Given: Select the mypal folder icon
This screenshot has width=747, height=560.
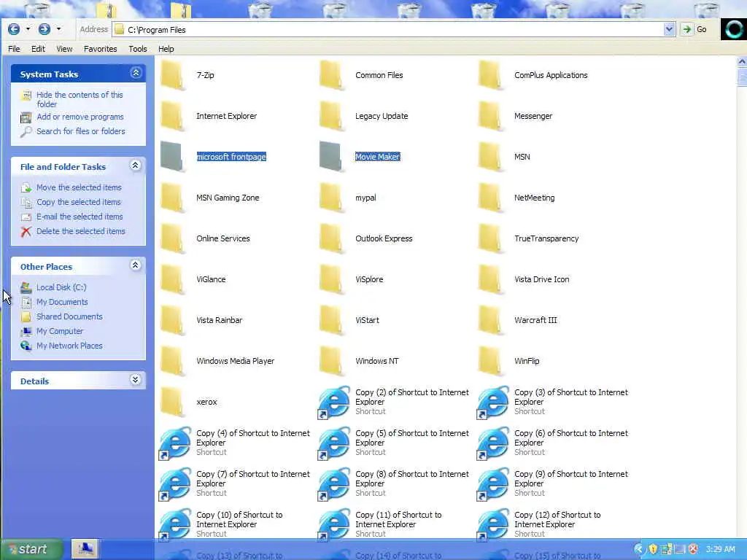Looking at the screenshot, I should [332, 198].
